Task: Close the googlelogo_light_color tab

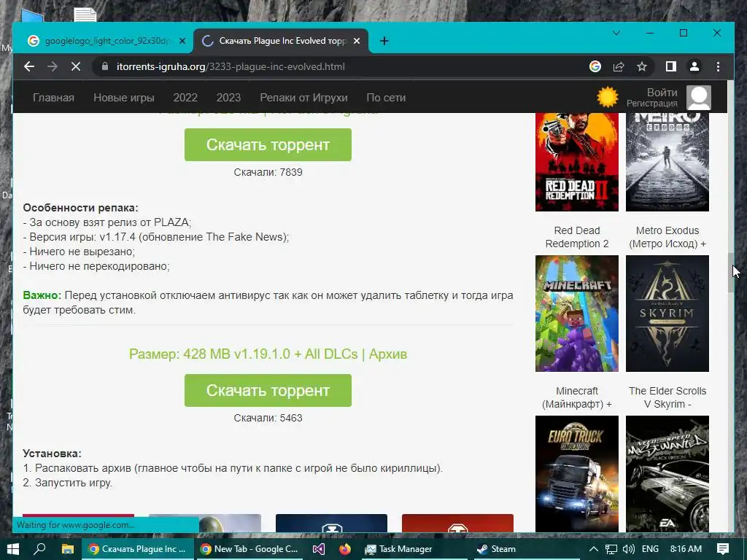Action: (182, 41)
